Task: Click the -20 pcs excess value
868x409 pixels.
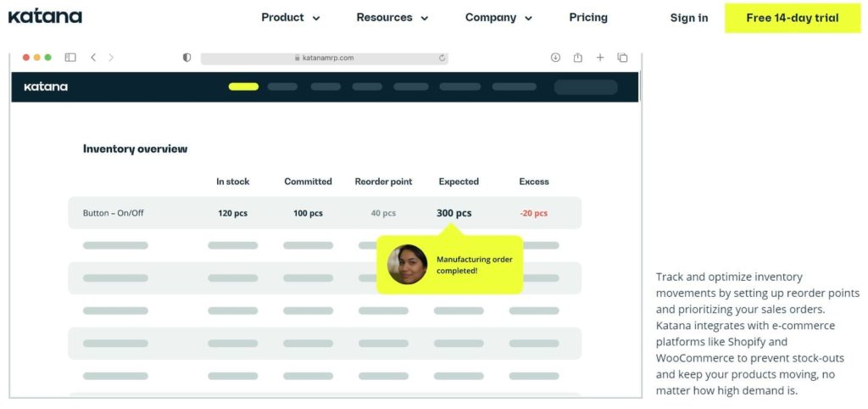Action: pos(534,213)
